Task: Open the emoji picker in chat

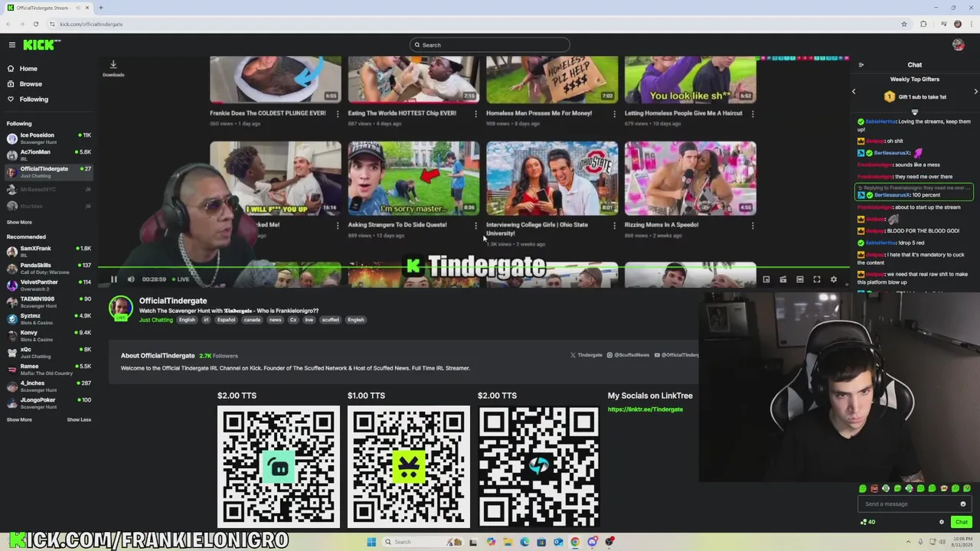Action: coord(963,504)
